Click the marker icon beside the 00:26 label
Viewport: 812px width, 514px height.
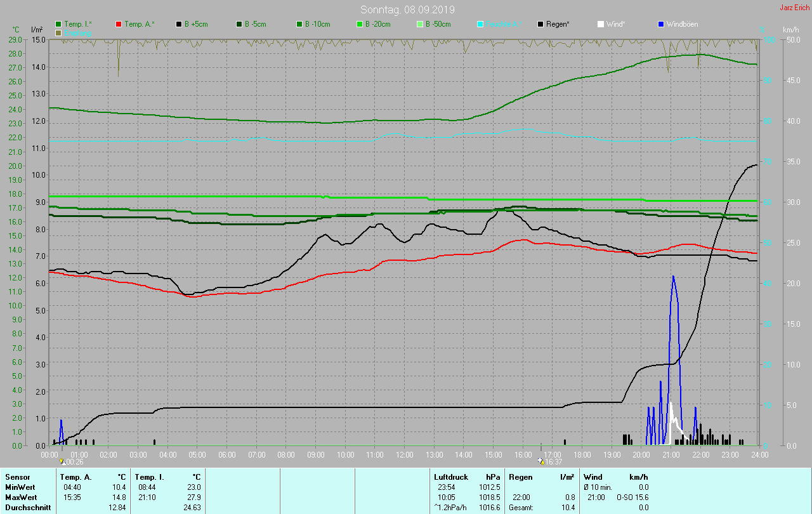(62, 461)
